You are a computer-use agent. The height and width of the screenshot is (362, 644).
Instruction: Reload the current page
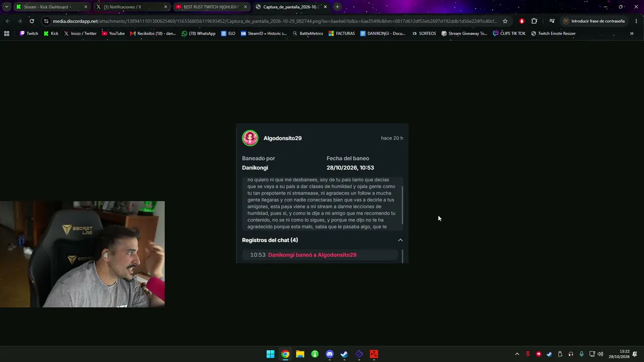coord(32,21)
